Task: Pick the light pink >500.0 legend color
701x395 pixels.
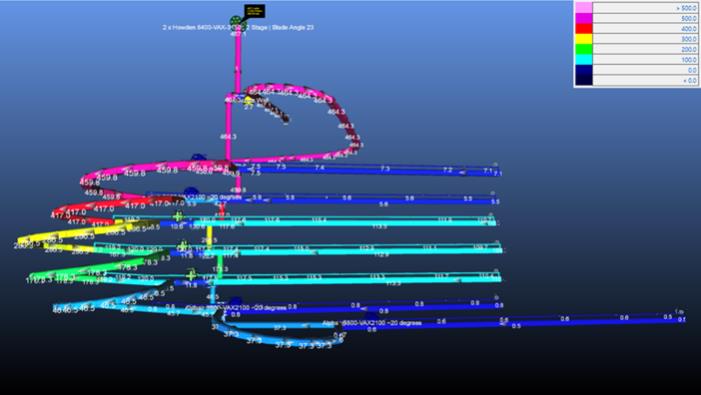Action: 584,8
